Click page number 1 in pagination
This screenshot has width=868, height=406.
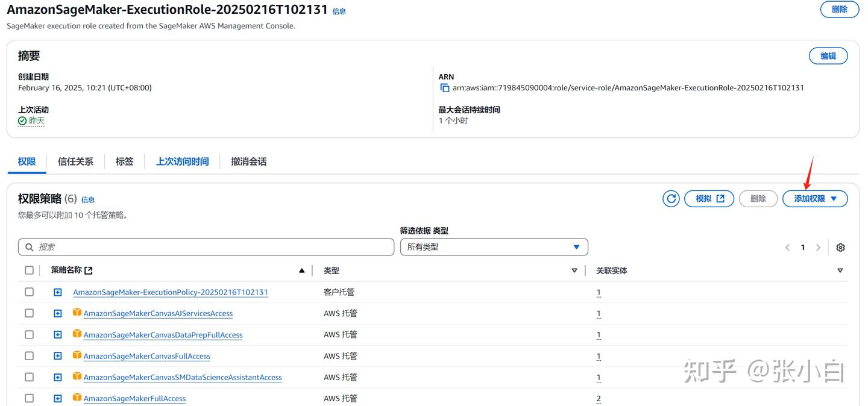pos(803,248)
